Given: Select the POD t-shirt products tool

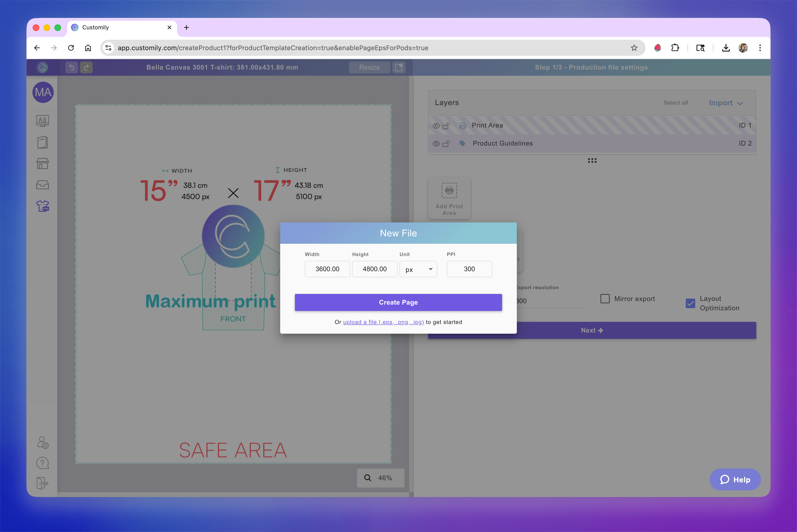Looking at the screenshot, I should tap(42, 206).
